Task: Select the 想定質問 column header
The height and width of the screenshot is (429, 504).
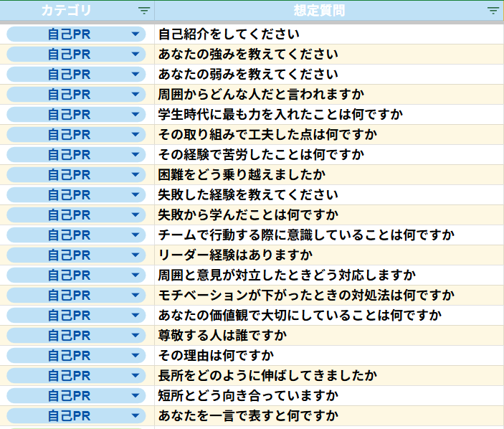Action: (x=329, y=11)
